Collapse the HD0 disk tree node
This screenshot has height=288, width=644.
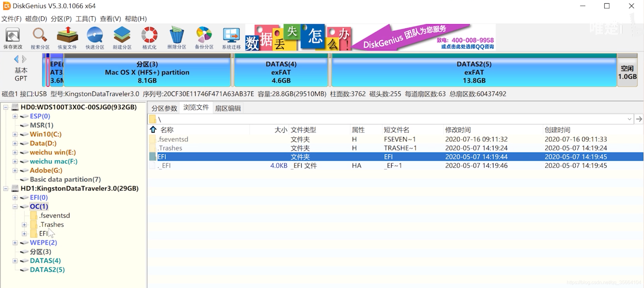pos(6,107)
